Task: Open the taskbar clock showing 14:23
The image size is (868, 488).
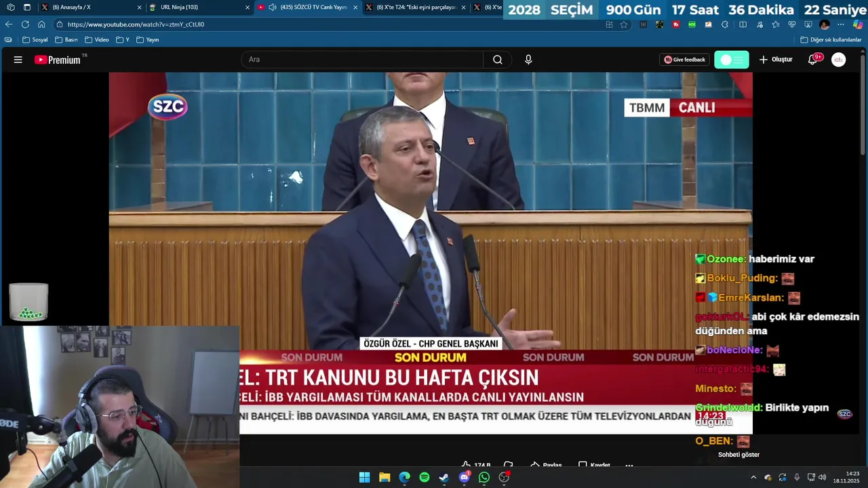Action: 846,477
